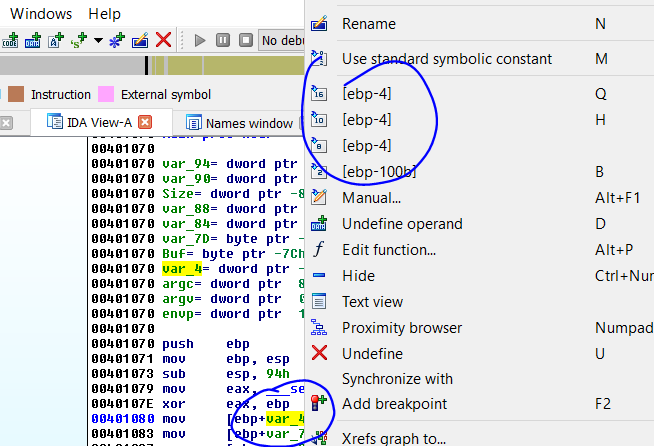
Task: Open the Help menu
Action: click(104, 14)
